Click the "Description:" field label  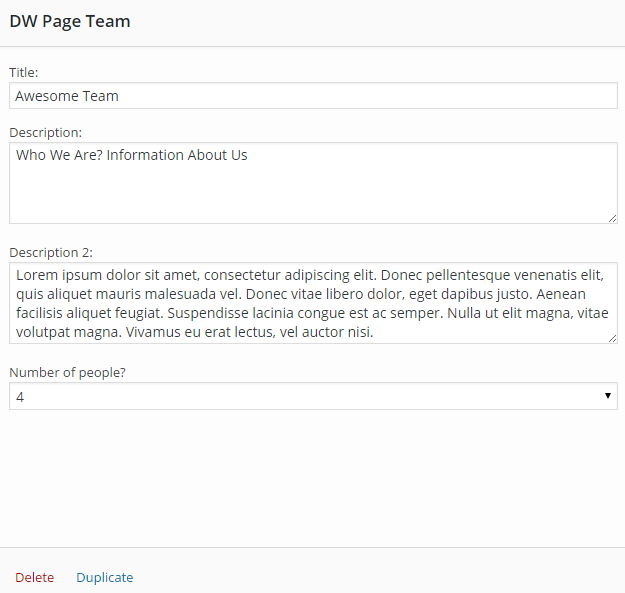(x=45, y=133)
